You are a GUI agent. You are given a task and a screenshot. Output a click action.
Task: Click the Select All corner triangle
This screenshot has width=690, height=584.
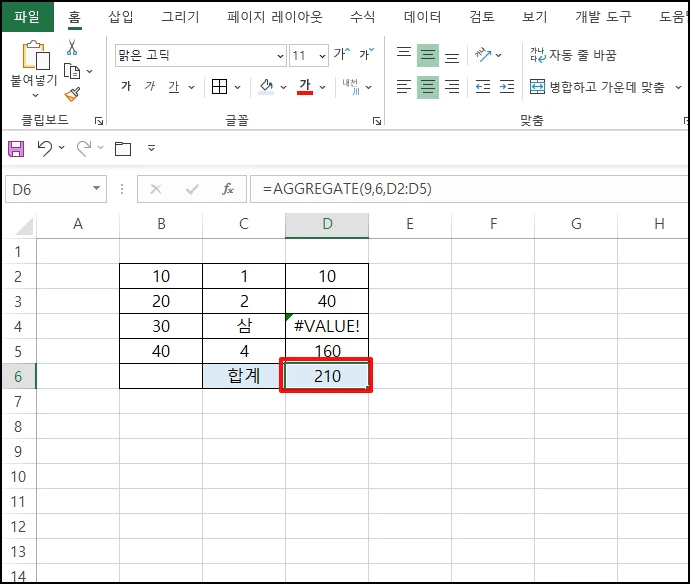point(25,227)
